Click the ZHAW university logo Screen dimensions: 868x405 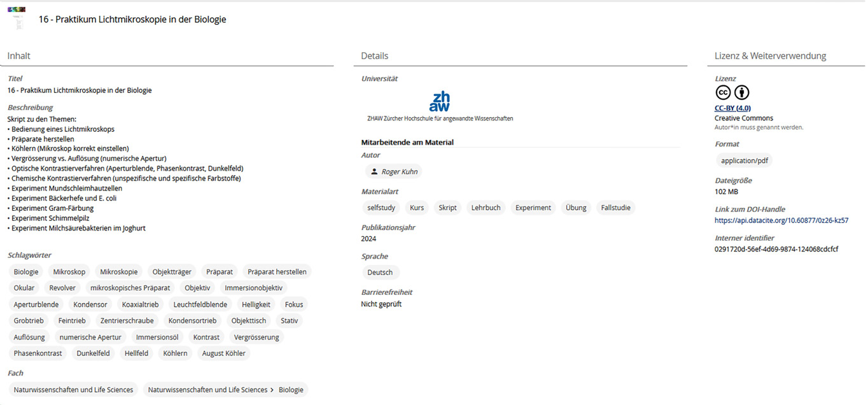pyautogui.click(x=440, y=102)
